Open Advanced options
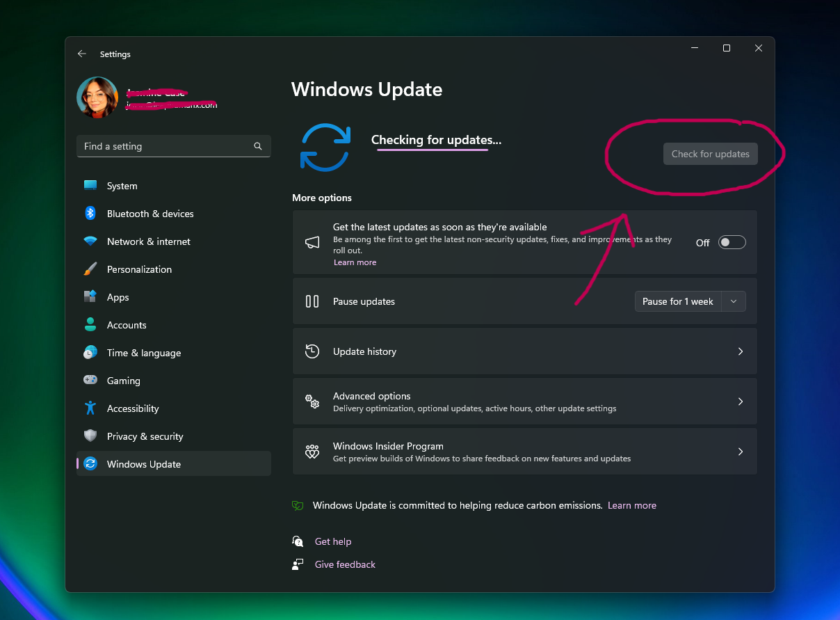 [x=525, y=402]
